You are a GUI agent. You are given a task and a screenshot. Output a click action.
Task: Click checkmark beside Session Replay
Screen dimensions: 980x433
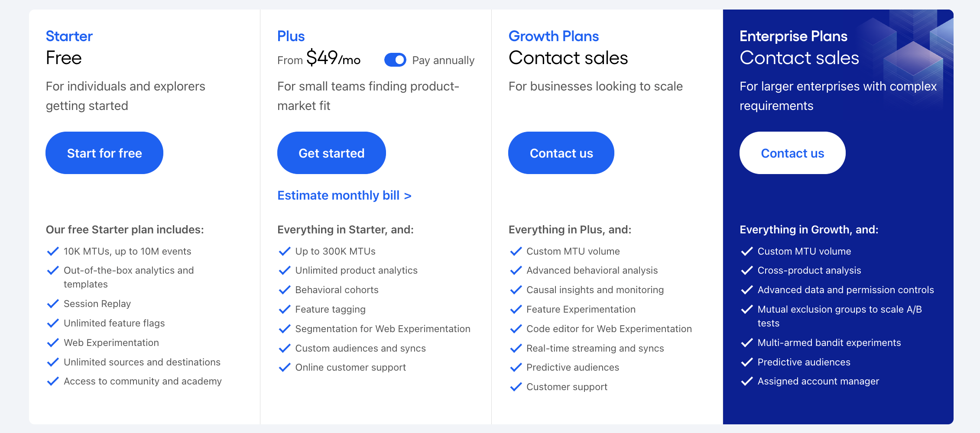(x=53, y=304)
